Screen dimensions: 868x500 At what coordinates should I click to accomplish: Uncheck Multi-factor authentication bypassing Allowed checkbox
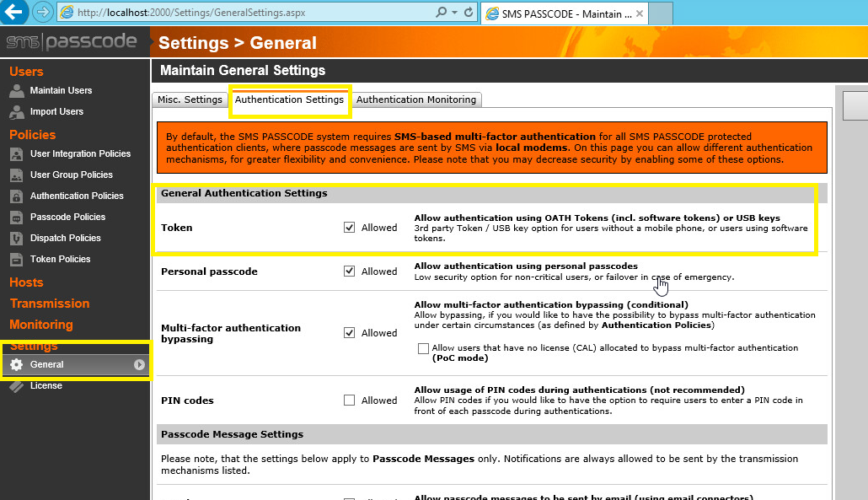[x=349, y=333]
